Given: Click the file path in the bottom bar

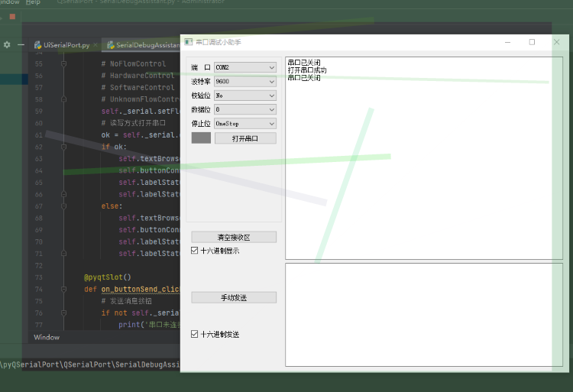Looking at the screenshot, I should click(x=90, y=364).
